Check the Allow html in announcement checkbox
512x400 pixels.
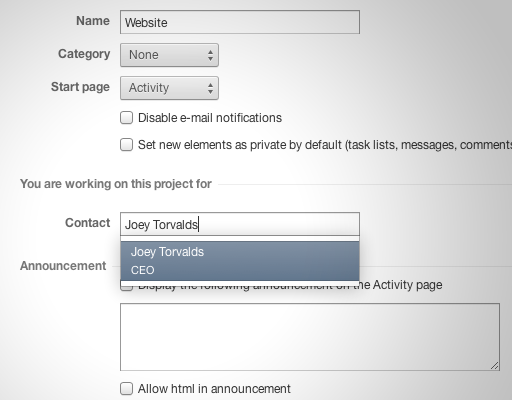(x=126, y=389)
